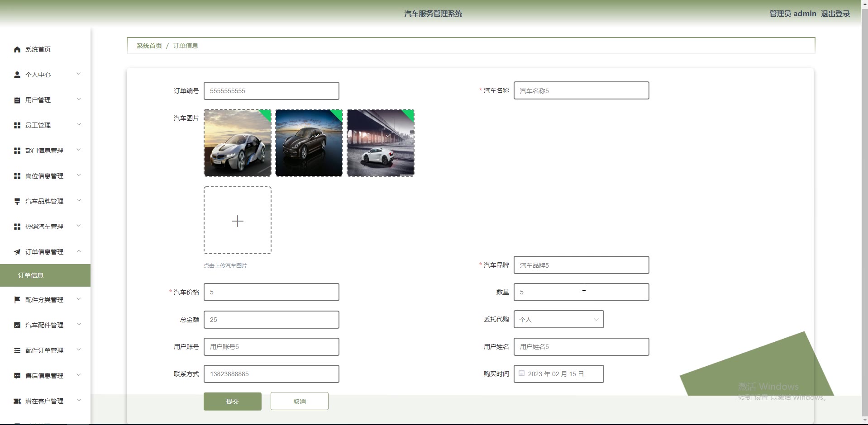Click the flag icon for 配件分类管理
868x425 pixels.
click(17, 300)
